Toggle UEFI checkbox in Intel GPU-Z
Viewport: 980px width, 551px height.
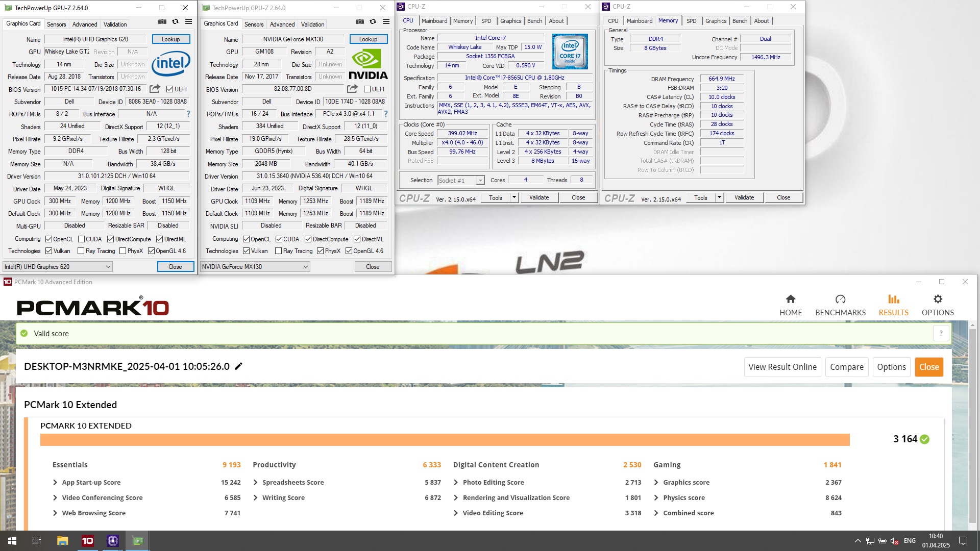click(169, 89)
